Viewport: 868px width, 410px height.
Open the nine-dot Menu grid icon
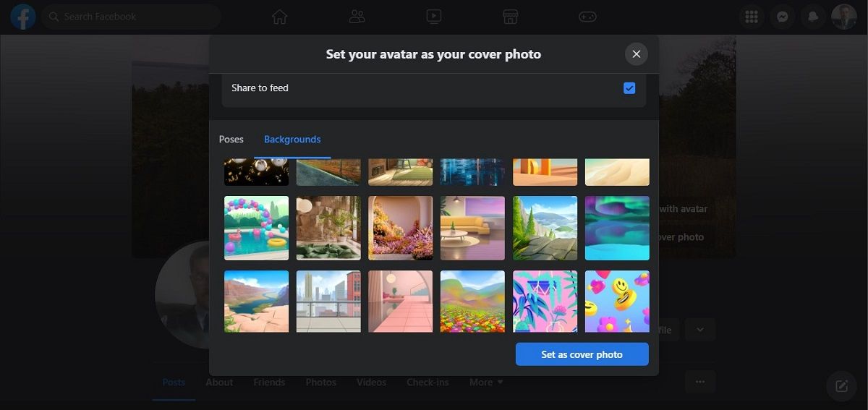pyautogui.click(x=752, y=17)
